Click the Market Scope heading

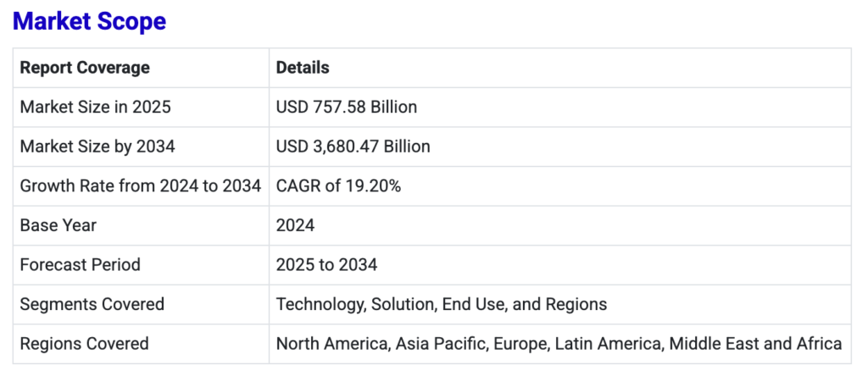89,21
